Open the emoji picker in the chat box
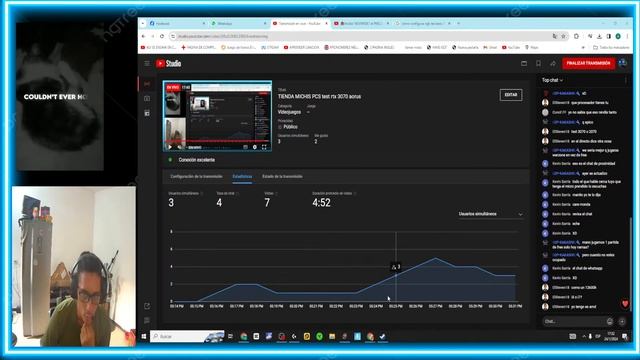This screenshot has width=640, height=360. 609,321
